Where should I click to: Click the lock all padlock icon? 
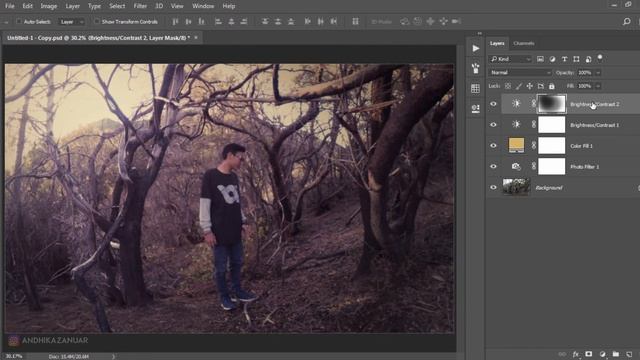(x=551, y=86)
